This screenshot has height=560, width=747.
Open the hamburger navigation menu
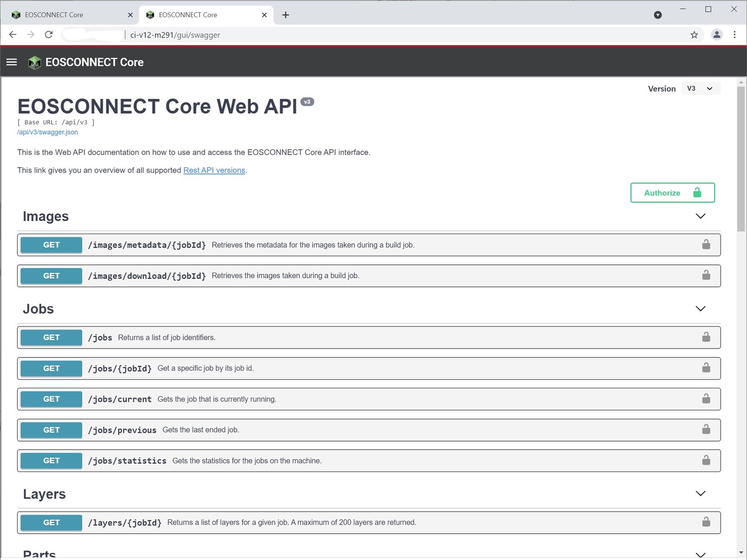12,62
